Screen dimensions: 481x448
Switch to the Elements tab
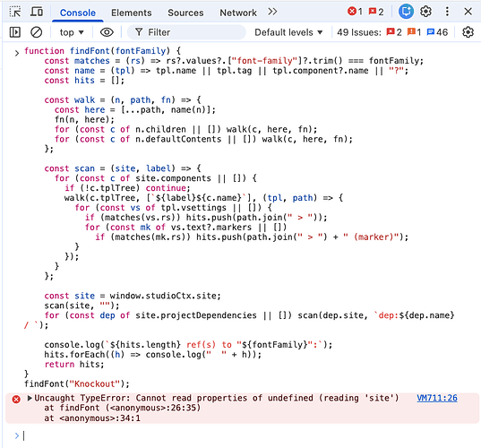point(132,13)
